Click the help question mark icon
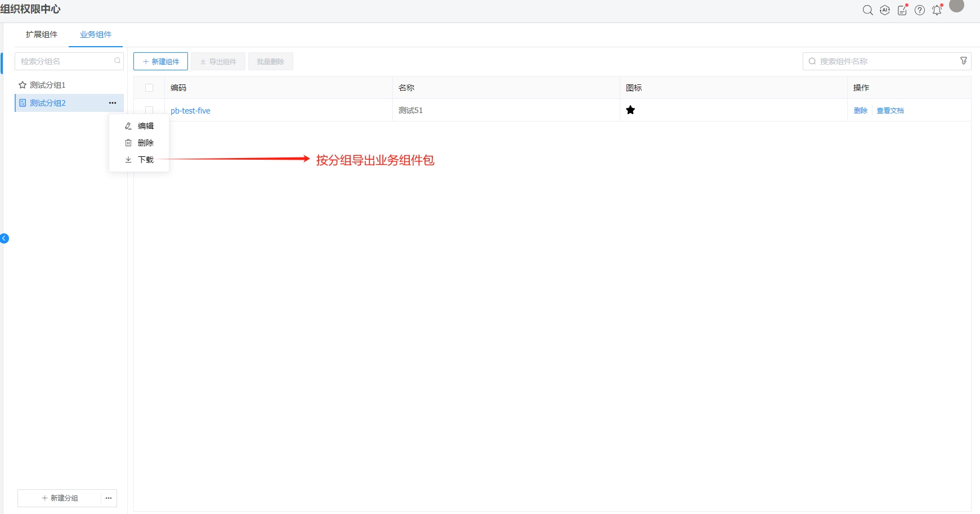The image size is (980, 514). coord(920,10)
